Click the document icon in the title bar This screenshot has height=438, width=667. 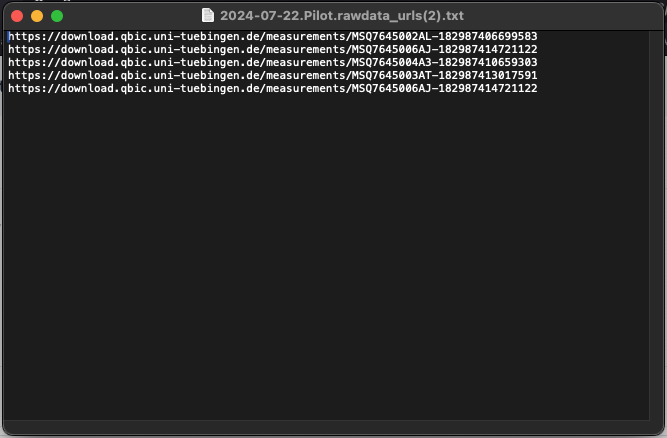click(x=208, y=16)
